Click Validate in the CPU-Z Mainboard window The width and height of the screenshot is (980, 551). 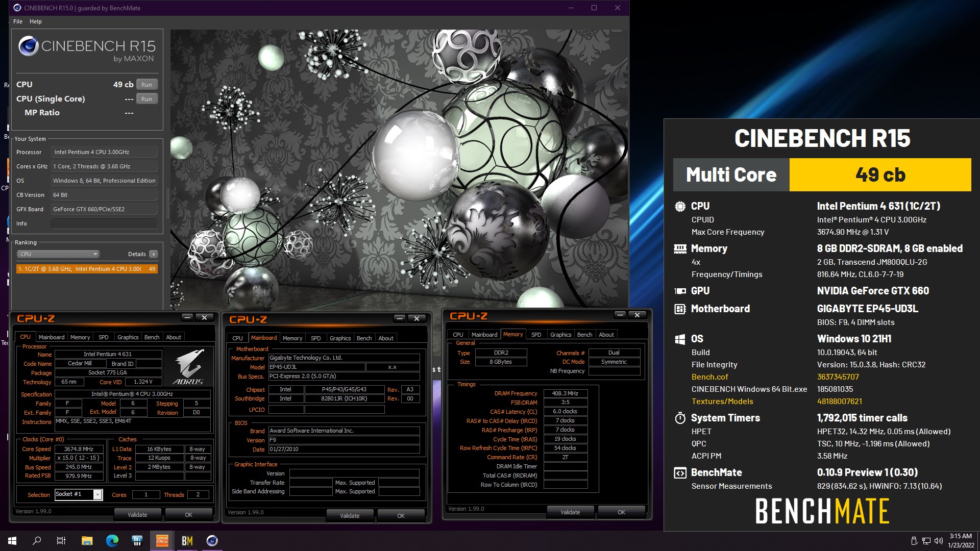pos(350,516)
